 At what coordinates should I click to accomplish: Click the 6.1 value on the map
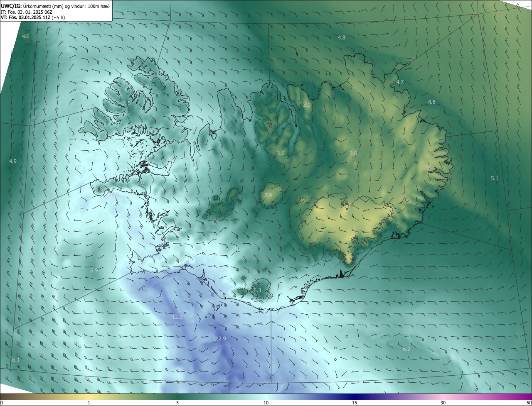[16, 360]
